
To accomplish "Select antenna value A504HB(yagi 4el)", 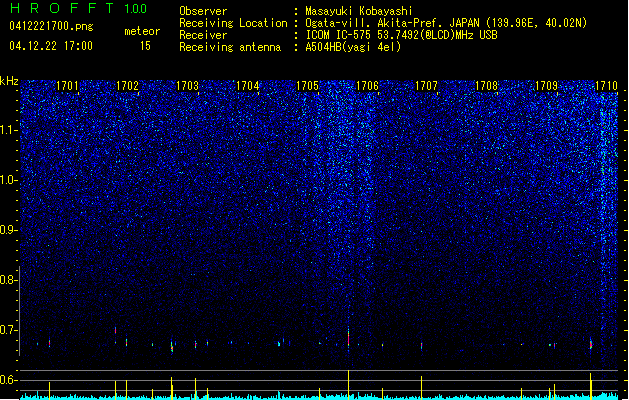I will [353, 47].
